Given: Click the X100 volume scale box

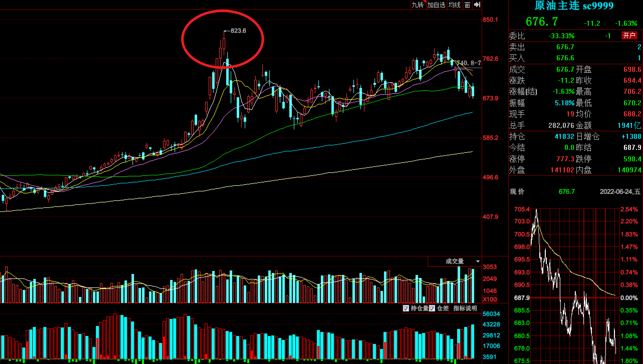Looking at the screenshot, I should (x=489, y=299).
